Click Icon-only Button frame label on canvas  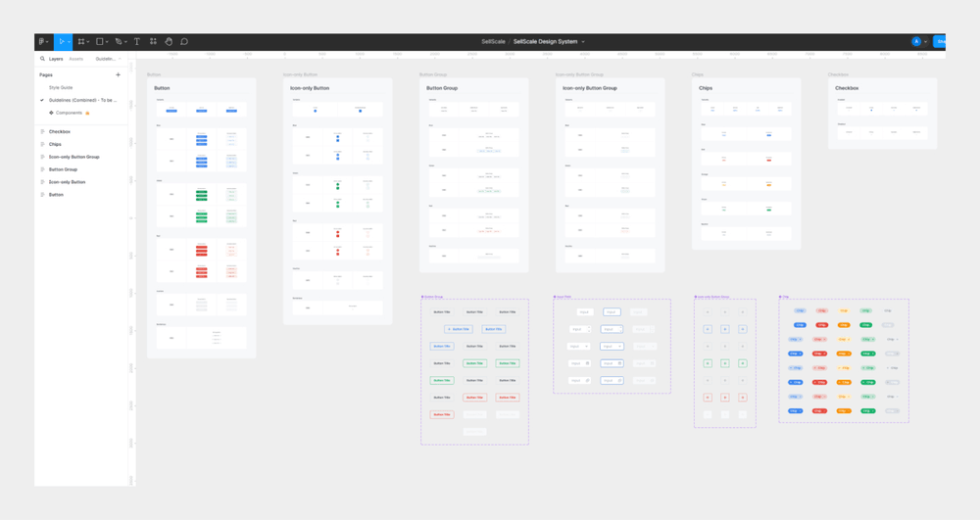coord(301,74)
